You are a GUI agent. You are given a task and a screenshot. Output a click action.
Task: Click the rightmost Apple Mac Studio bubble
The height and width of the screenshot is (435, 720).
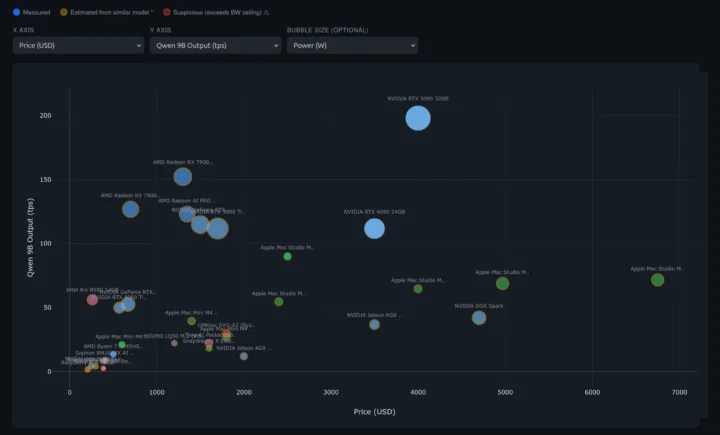tap(657, 280)
